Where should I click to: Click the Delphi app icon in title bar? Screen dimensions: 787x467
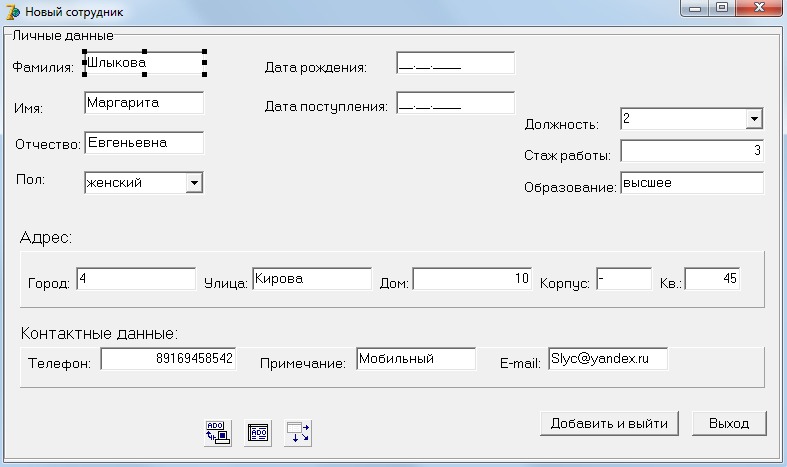click(x=12, y=12)
